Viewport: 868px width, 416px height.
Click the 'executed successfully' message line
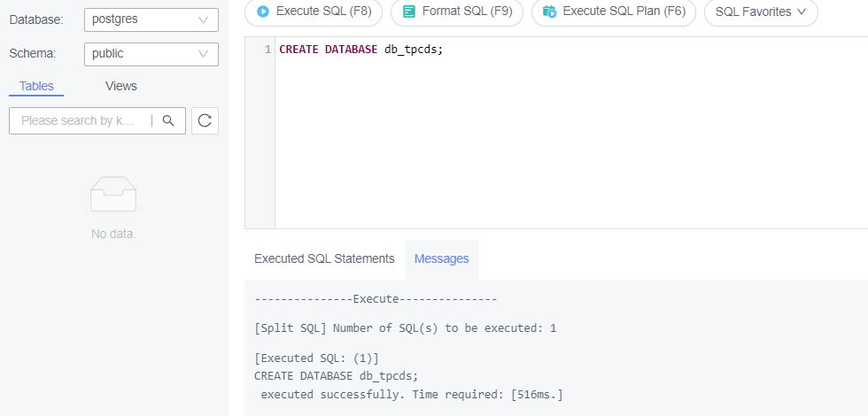[411, 395]
